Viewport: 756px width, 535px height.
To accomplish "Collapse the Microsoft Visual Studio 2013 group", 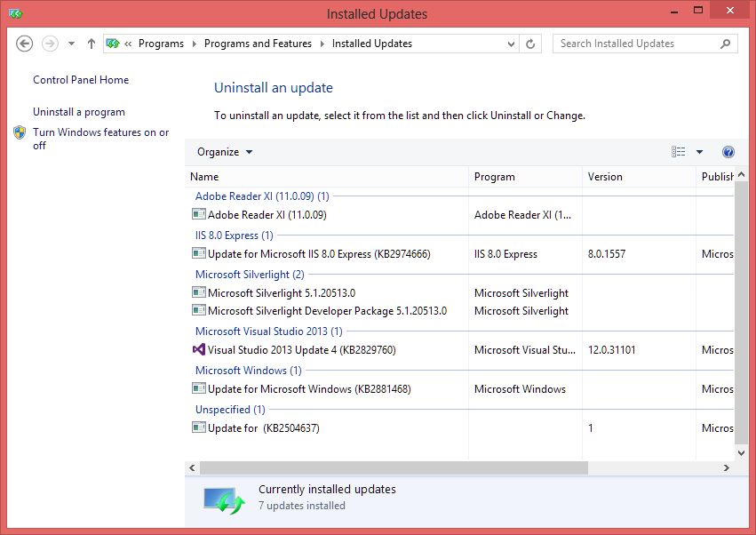I will click(269, 331).
